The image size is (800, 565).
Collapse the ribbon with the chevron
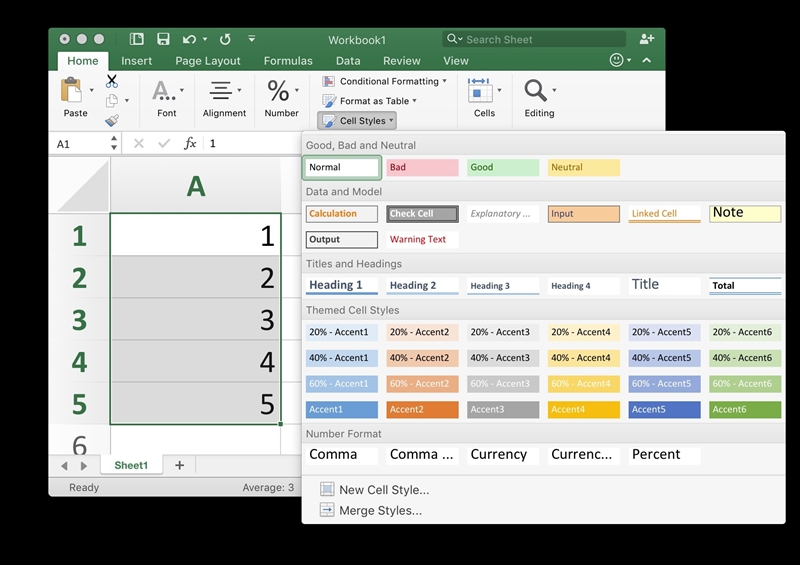(x=646, y=60)
